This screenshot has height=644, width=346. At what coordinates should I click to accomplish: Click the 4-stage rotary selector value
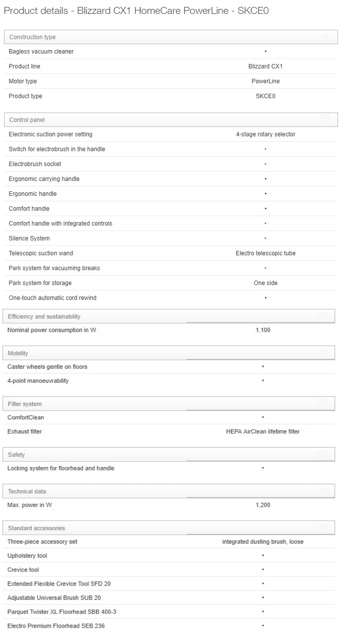(x=265, y=134)
